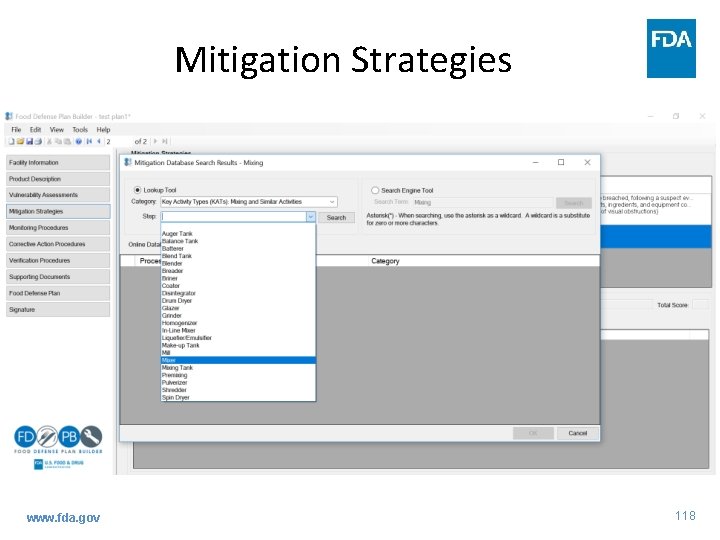Click the blue Help question mark icon

click(x=79, y=141)
